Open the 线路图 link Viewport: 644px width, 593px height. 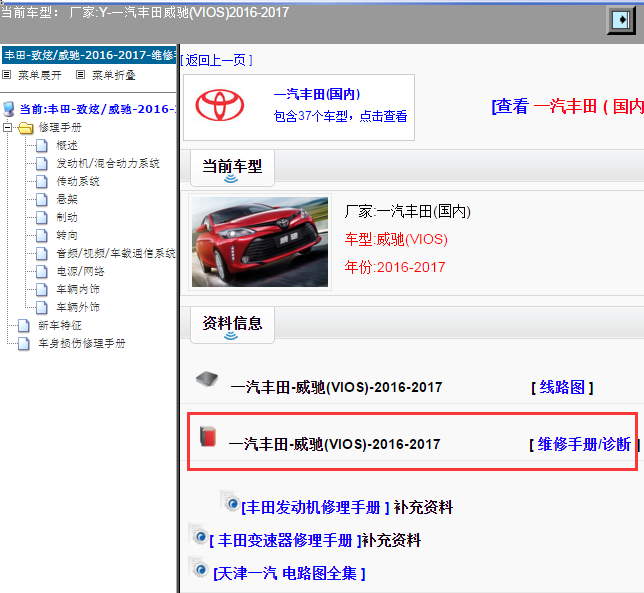pyautogui.click(x=562, y=387)
